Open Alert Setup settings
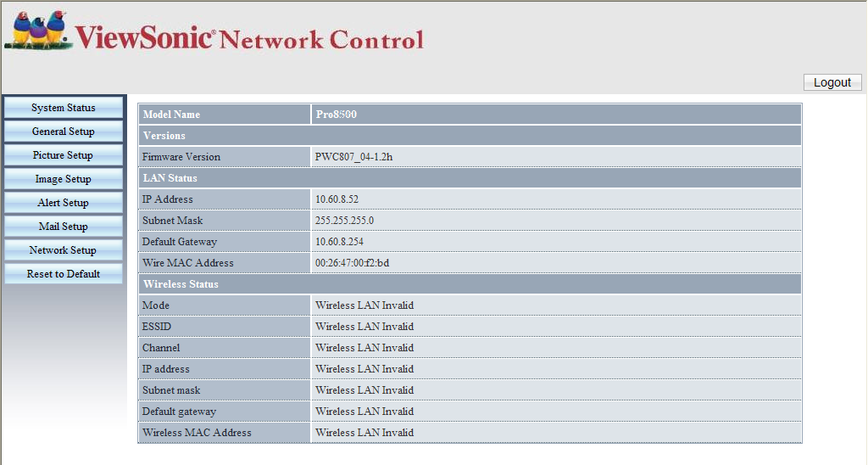The height and width of the screenshot is (465, 868). pos(63,203)
